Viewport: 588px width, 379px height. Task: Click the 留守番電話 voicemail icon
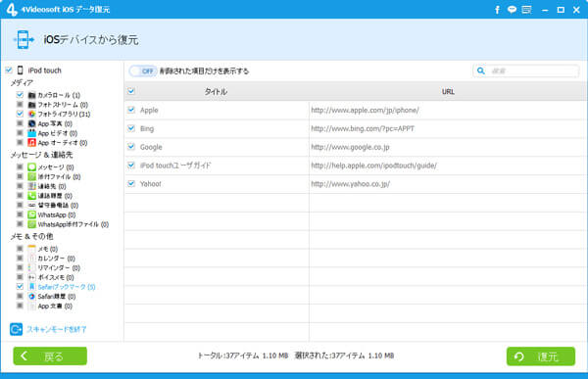[x=32, y=206]
